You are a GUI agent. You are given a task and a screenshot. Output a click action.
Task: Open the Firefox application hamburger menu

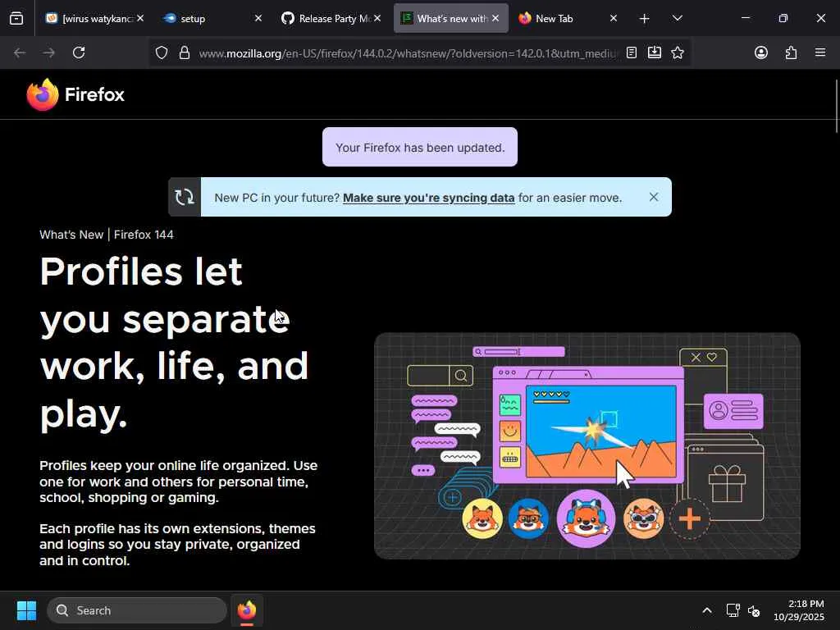point(819,52)
